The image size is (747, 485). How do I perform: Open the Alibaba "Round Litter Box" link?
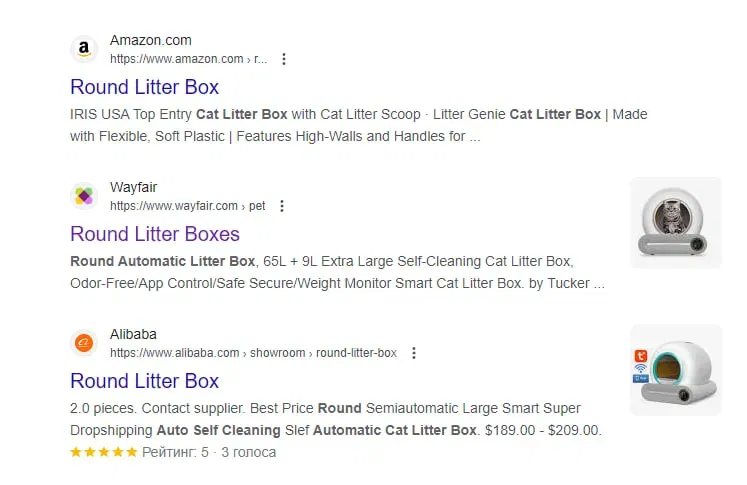click(x=144, y=381)
